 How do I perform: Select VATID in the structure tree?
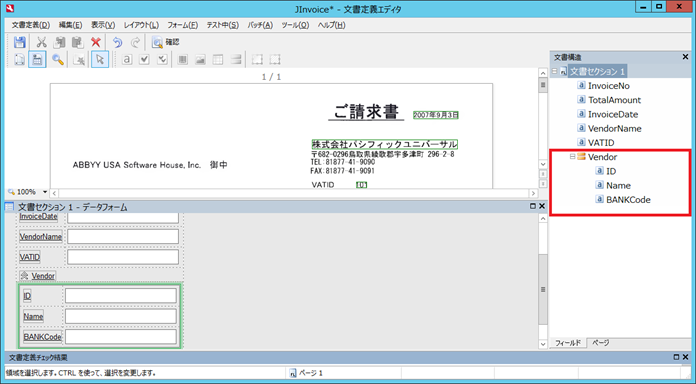(601, 143)
